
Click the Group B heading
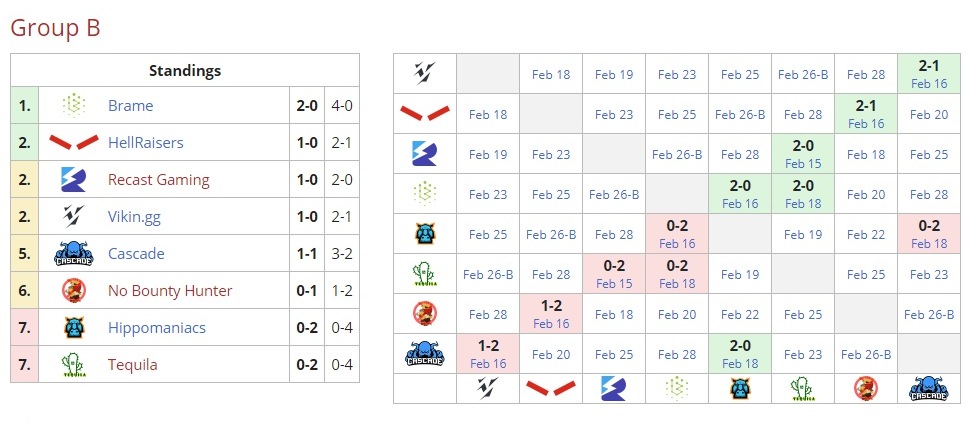pos(55,27)
